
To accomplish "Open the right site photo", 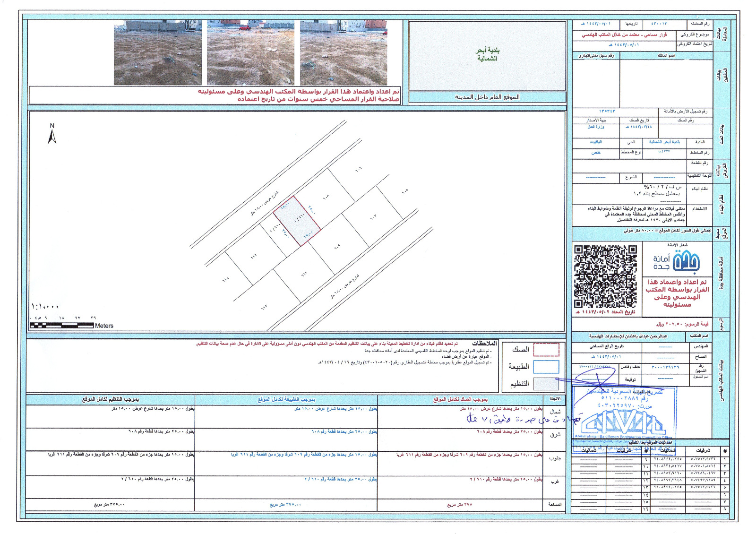I will [344, 52].
